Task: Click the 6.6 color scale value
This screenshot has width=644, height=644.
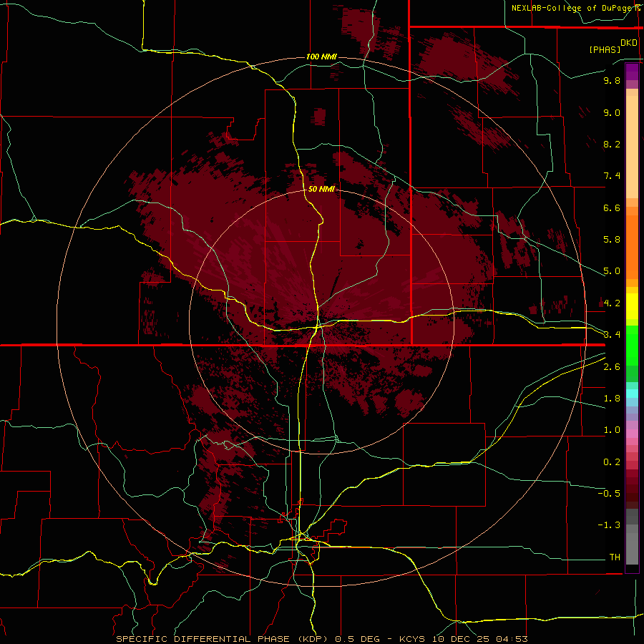Action: point(612,208)
